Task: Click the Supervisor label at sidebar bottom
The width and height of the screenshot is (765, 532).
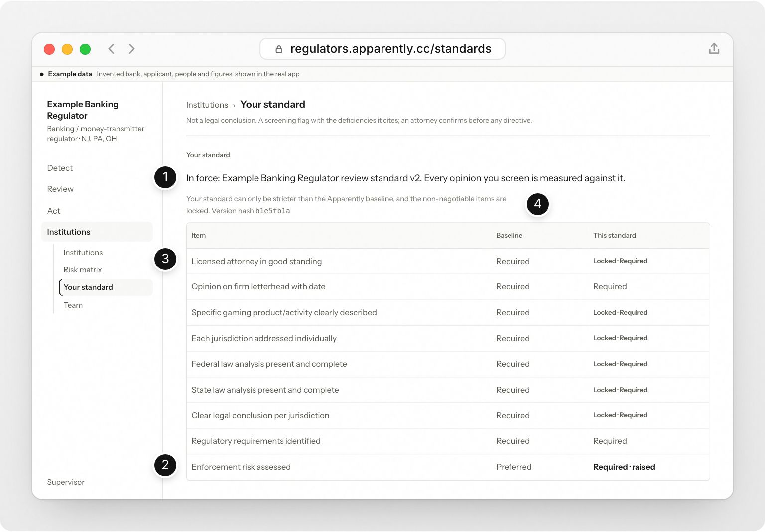Action: 66,482
